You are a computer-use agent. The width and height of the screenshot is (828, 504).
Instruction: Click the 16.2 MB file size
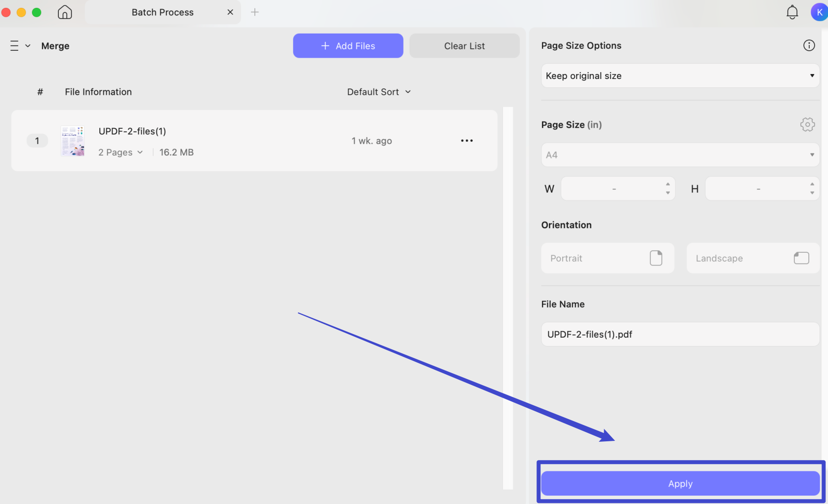coord(176,153)
